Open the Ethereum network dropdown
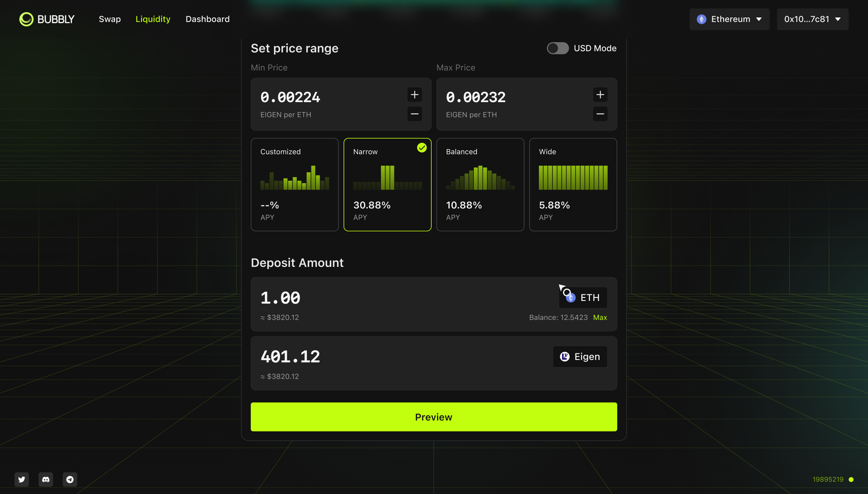 click(x=729, y=19)
